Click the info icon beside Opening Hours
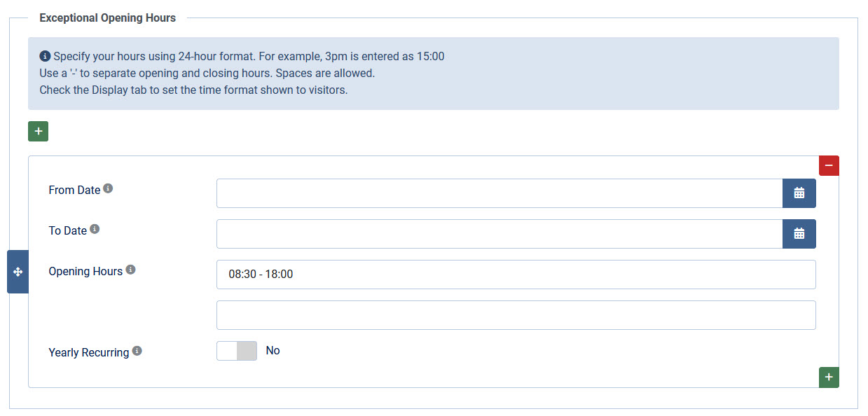 130,270
